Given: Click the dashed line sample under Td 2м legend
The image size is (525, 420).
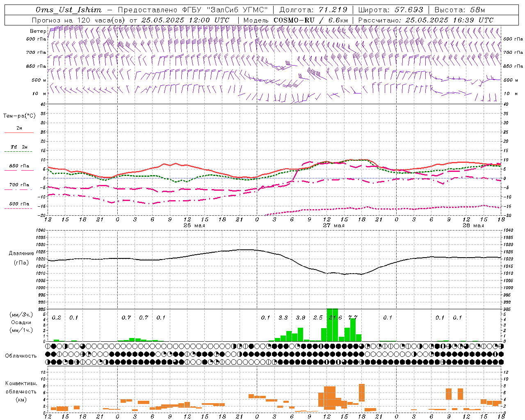Looking at the screenshot, I should pos(18,152).
